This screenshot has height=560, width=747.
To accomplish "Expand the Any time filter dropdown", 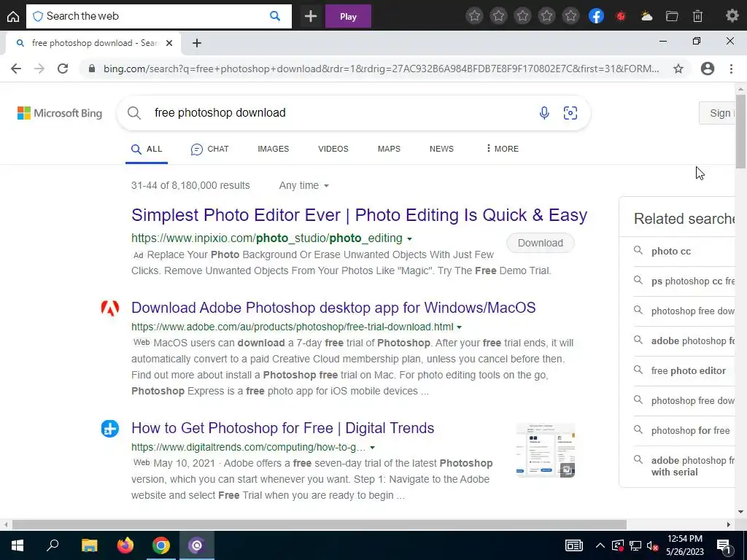I will point(304,186).
